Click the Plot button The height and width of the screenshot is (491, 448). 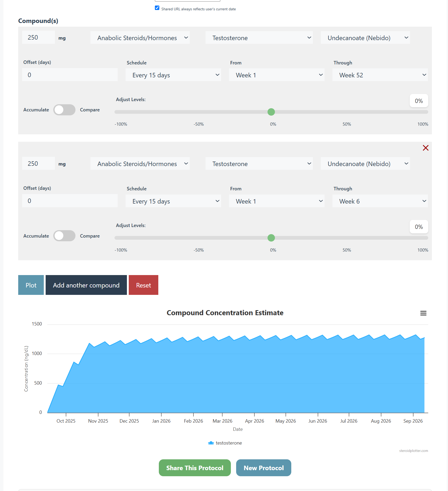(31, 285)
